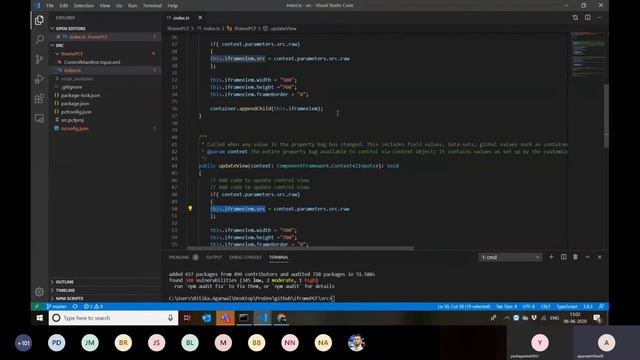Open Microsoft Teams from the taskbar
The width and height of the screenshot is (640, 360).
click(x=225, y=318)
